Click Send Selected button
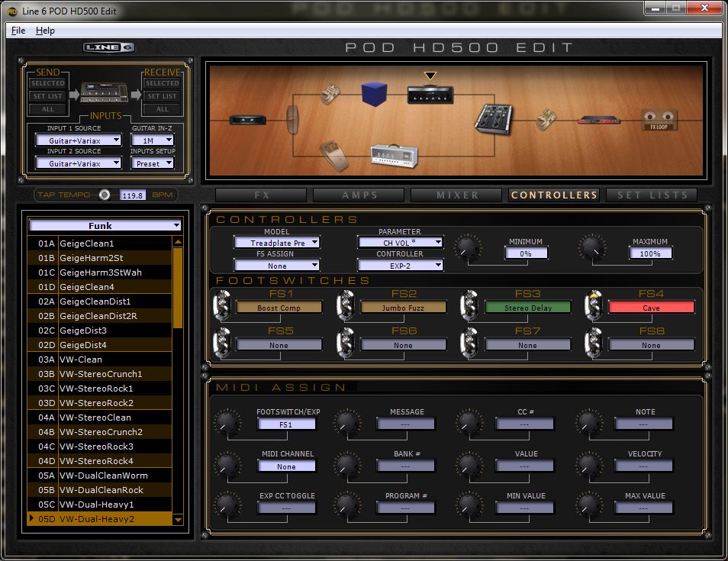The height and width of the screenshot is (561, 728). [x=48, y=83]
